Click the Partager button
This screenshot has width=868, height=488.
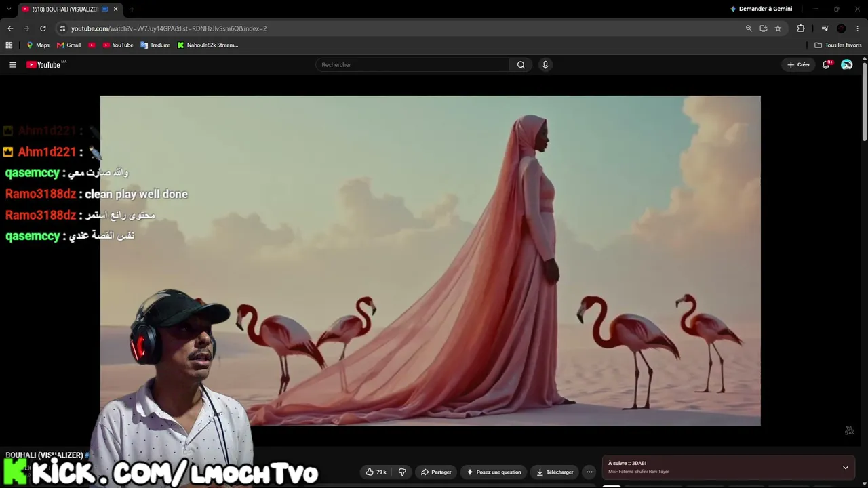coord(436,472)
